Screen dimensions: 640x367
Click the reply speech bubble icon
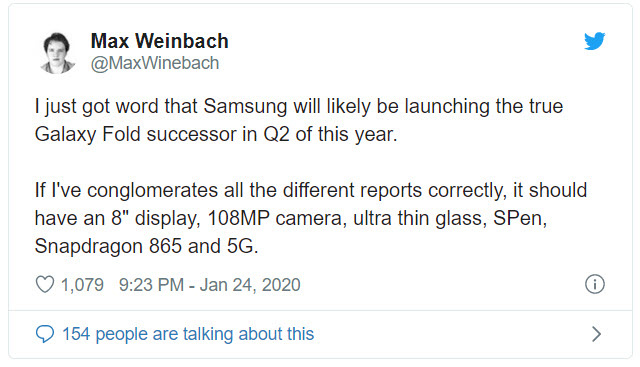click(45, 334)
